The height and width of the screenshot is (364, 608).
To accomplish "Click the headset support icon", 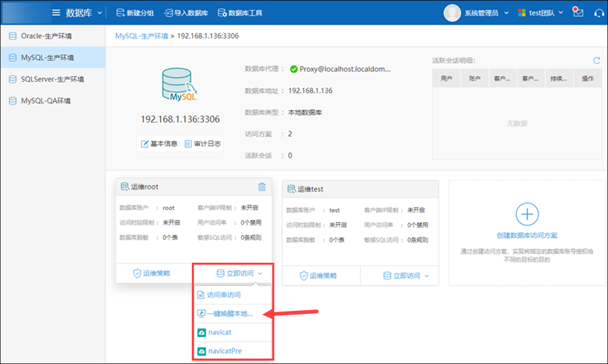I will pos(599,13).
